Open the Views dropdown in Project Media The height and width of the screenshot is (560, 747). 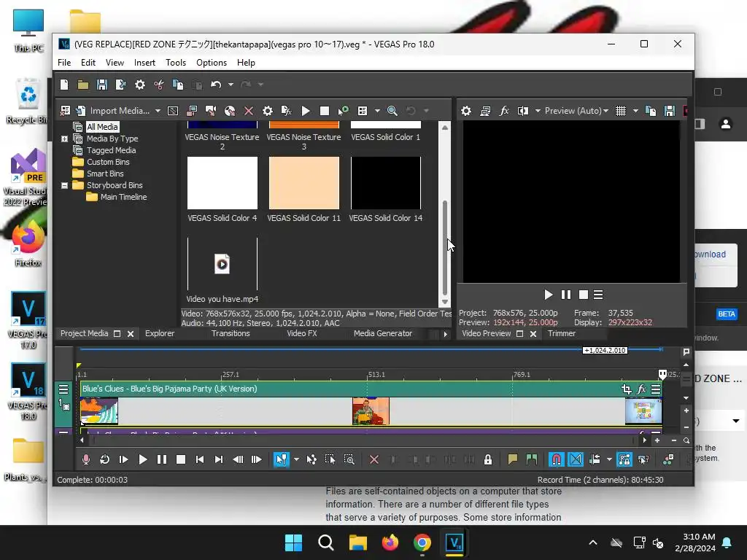coord(377,111)
